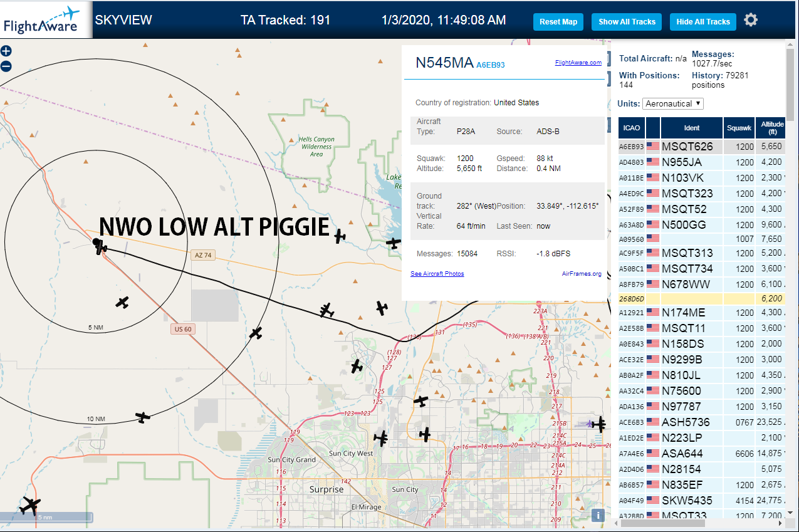The image size is (799, 532).
Task: Sort table by Squawk column header
Action: pyautogui.click(x=739, y=128)
